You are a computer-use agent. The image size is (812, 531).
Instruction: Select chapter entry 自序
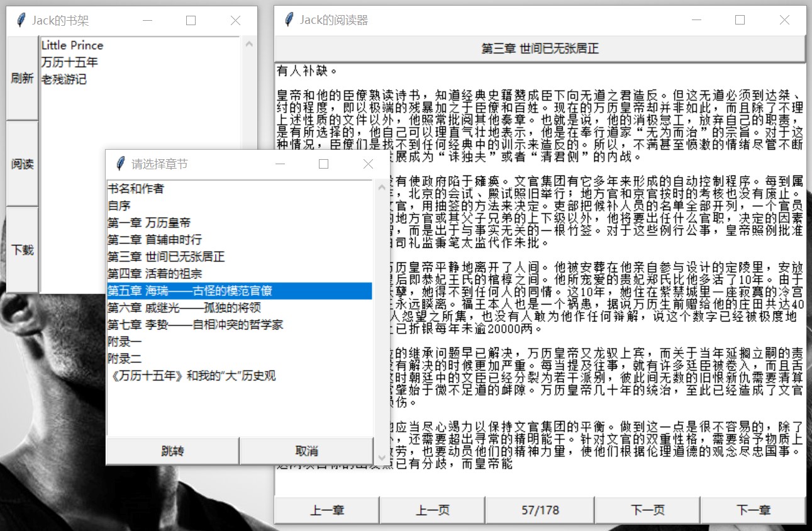pyautogui.click(x=240, y=206)
